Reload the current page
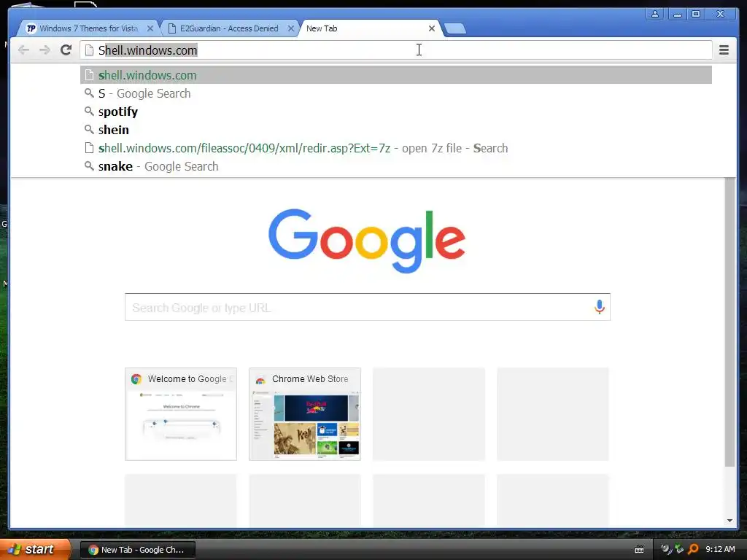 click(66, 50)
